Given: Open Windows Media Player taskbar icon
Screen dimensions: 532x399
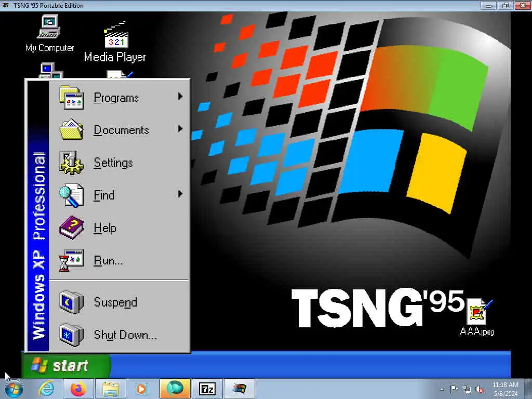Looking at the screenshot, I should click(142, 389).
